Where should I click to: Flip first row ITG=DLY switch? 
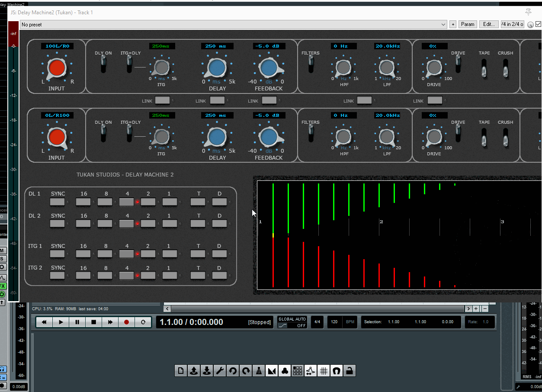pos(129,64)
